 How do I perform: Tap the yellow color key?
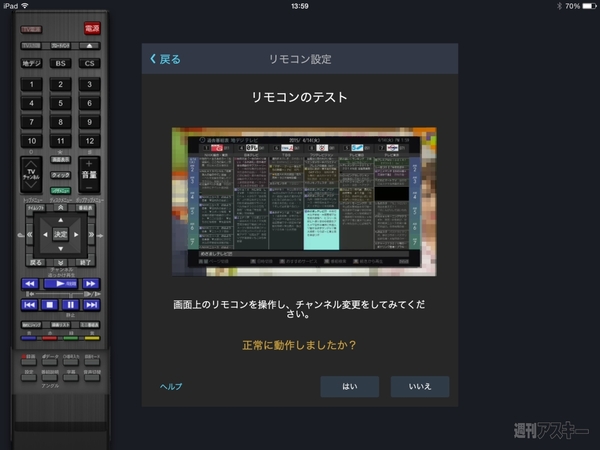(92, 338)
